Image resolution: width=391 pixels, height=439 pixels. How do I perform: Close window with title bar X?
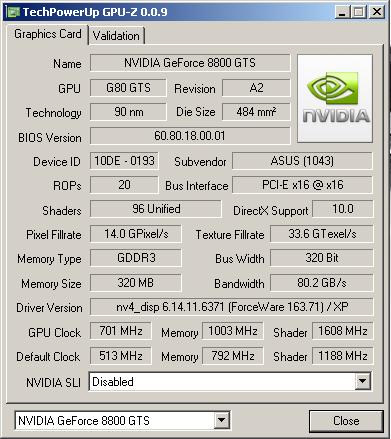377,12
